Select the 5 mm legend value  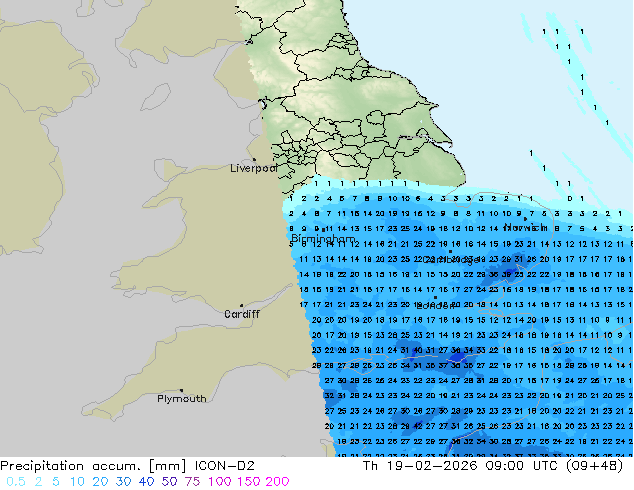56,482
